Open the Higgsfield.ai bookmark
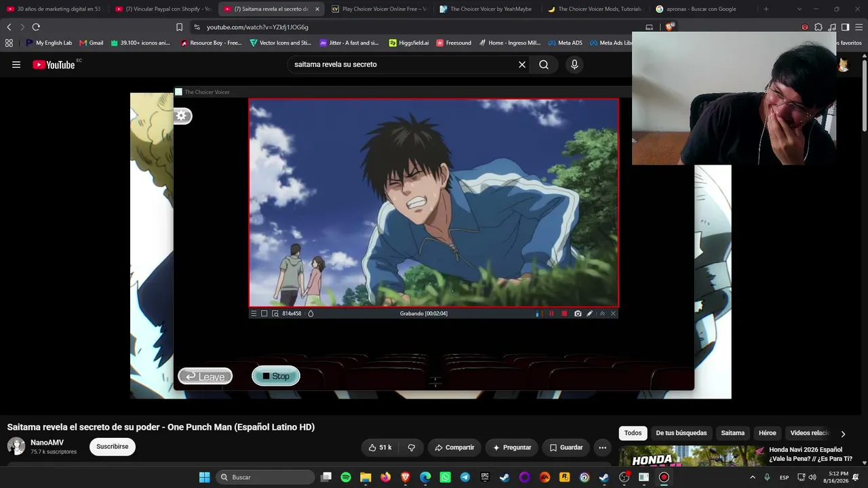 [409, 43]
